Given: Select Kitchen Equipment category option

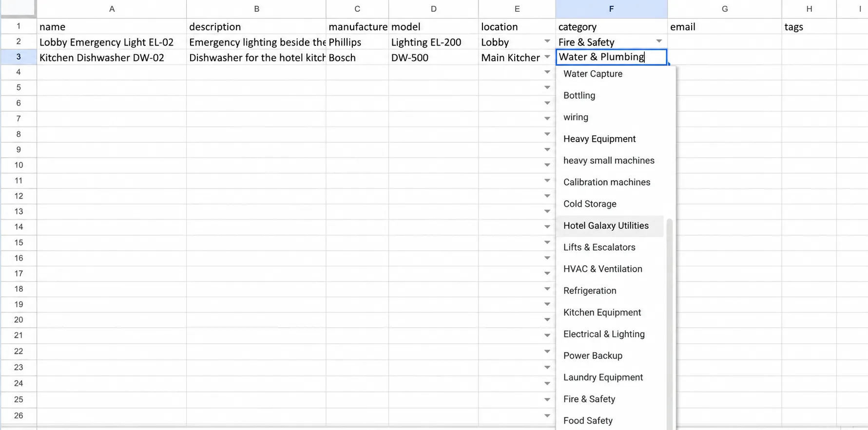Looking at the screenshot, I should click(610, 312).
